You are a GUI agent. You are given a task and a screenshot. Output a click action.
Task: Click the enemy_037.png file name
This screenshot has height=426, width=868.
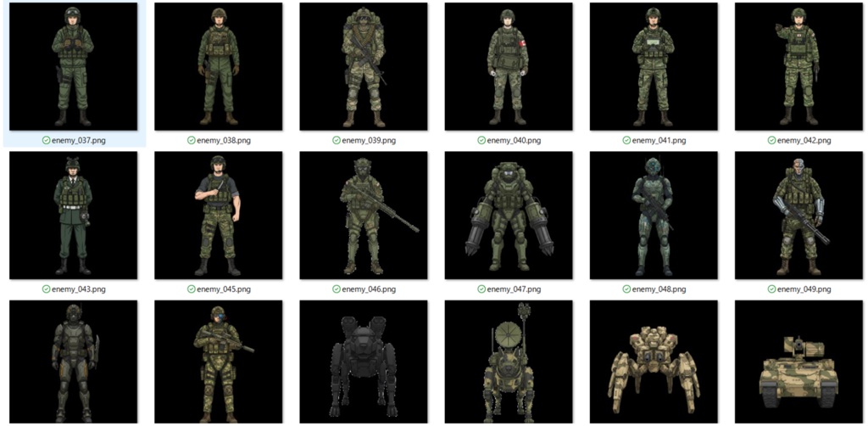pyautogui.click(x=79, y=141)
